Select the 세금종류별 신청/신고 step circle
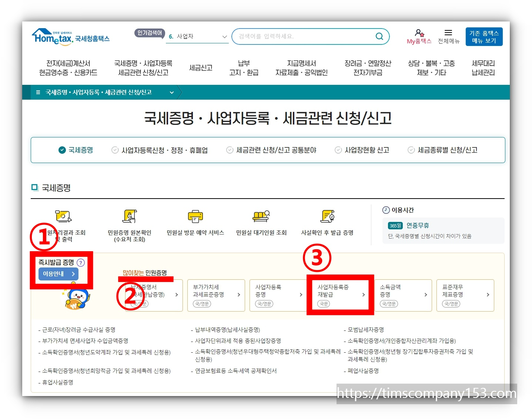This screenshot has height=419, width=532. pos(411,150)
